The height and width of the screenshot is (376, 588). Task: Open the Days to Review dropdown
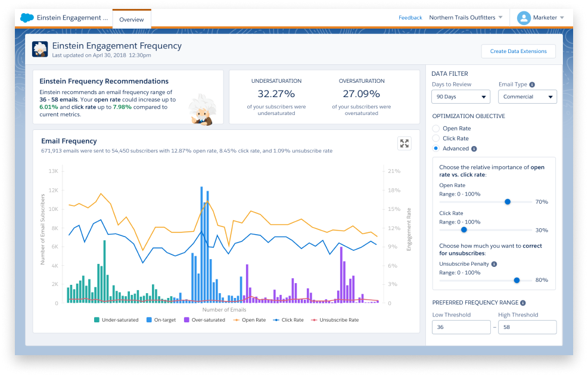pyautogui.click(x=461, y=97)
